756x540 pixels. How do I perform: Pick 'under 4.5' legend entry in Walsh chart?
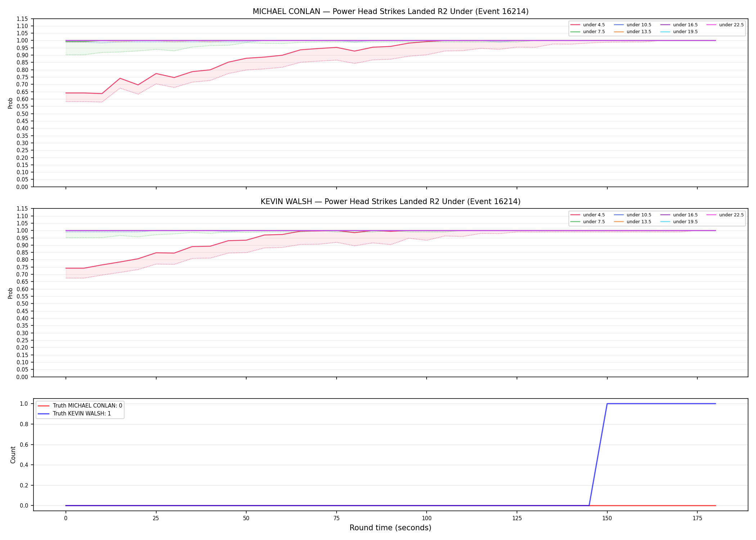(x=588, y=215)
